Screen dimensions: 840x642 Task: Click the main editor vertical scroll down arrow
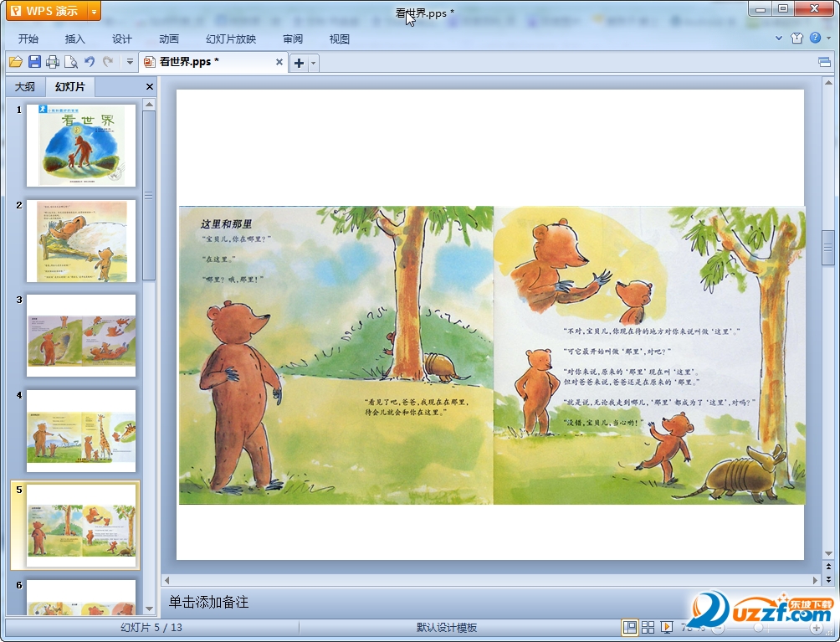tap(828, 553)
